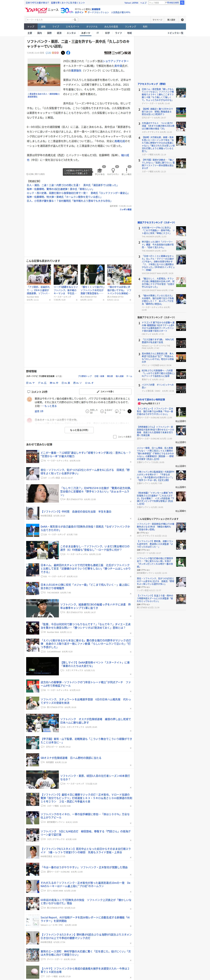Viewport: 210px width, 980px height.
Task: Click the keyword search magnifier icon
Action: pos(75,20)
